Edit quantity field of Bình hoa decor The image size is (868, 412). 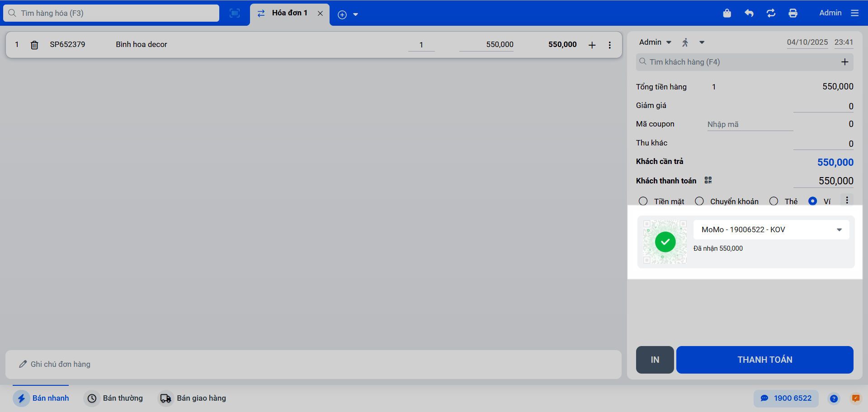coord(421,45)
